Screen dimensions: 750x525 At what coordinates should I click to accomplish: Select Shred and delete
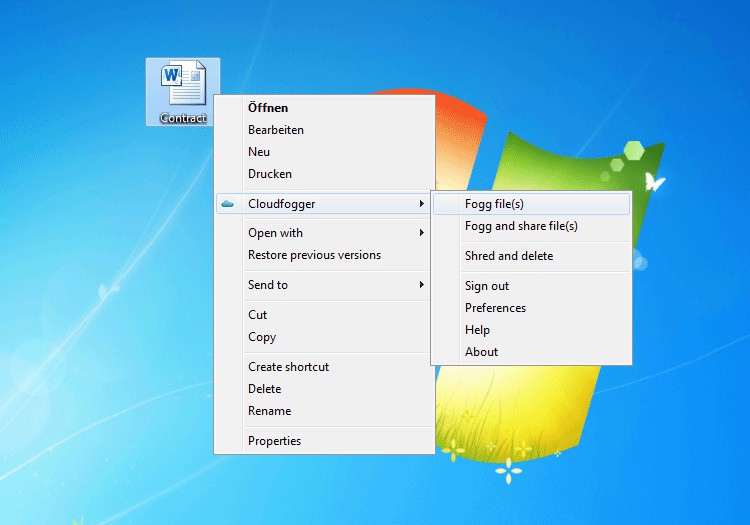click(531, 256)
